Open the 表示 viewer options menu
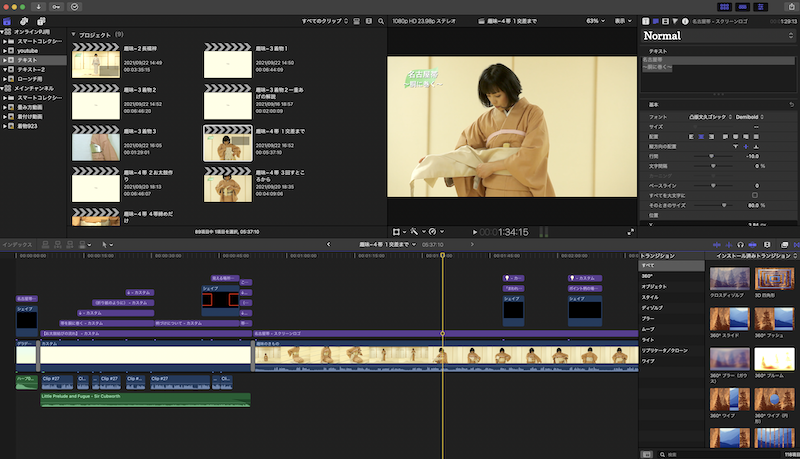800x459 pixels. [x=622, y=20]
